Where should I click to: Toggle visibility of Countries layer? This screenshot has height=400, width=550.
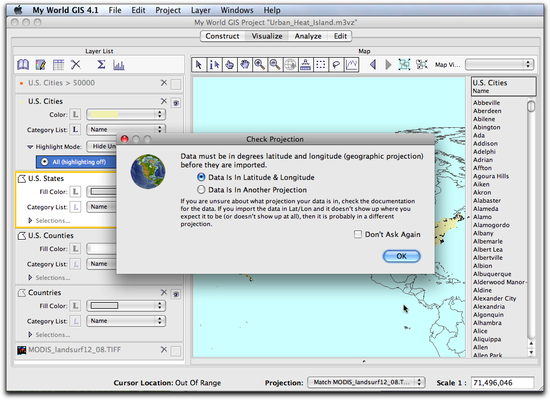[x=176, y=294]
